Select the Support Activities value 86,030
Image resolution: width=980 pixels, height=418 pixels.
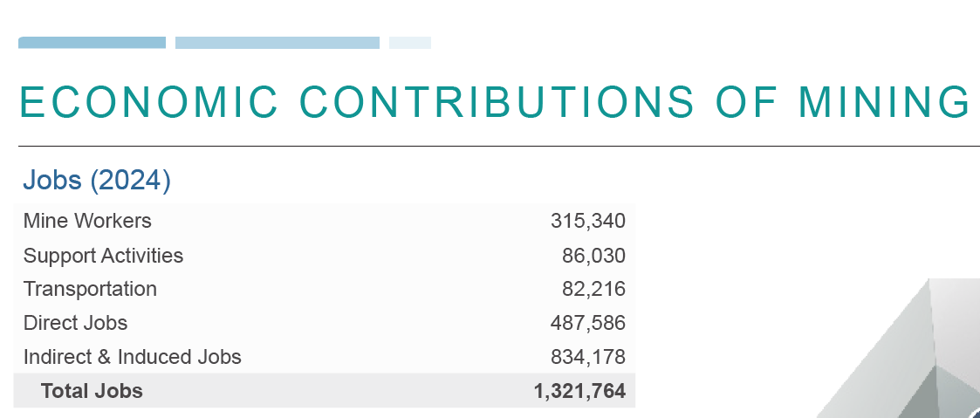[x=593, y=256]
